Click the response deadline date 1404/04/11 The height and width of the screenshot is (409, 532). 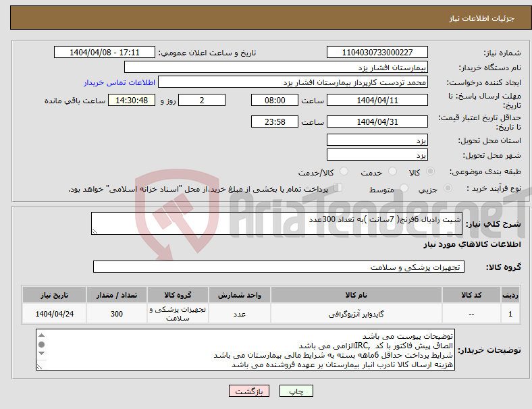(377, 100)
